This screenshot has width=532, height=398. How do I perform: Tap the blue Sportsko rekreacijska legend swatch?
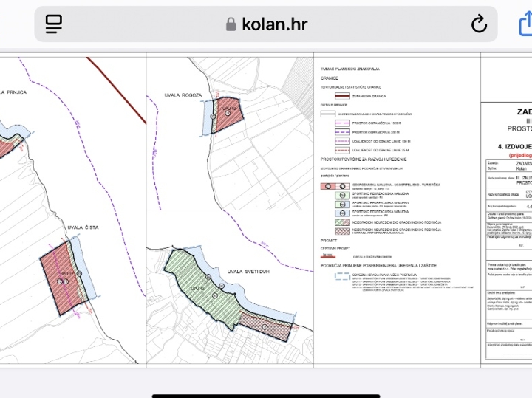click(342, 213)
